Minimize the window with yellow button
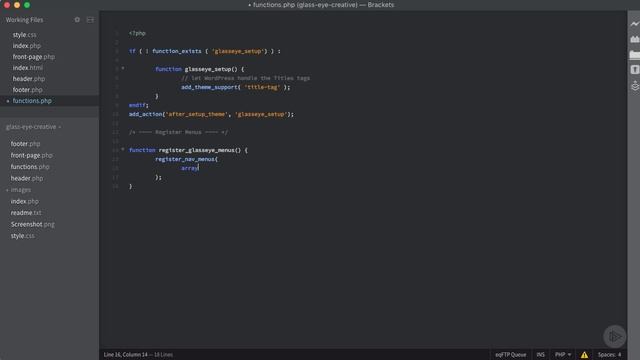The height and width of the screenshot is (360, 640). tap(17, 5)
